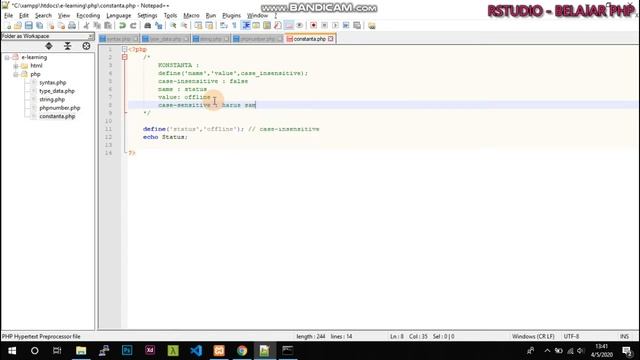
Task: Toggle synchronized horizontal scrolling
Action: 209,26
